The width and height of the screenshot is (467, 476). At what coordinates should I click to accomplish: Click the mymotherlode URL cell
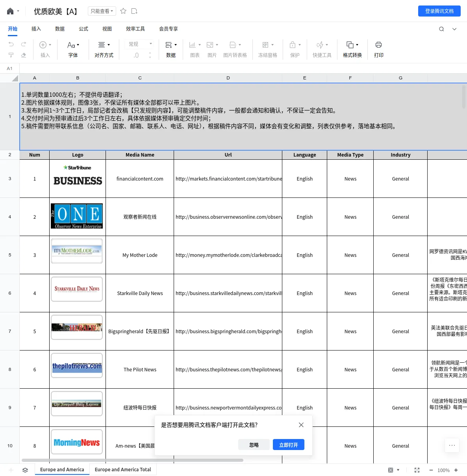click(x=228, y=255)
